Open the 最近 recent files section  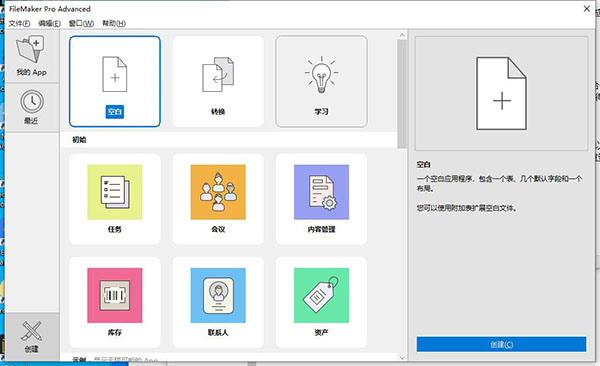[32, 108]
